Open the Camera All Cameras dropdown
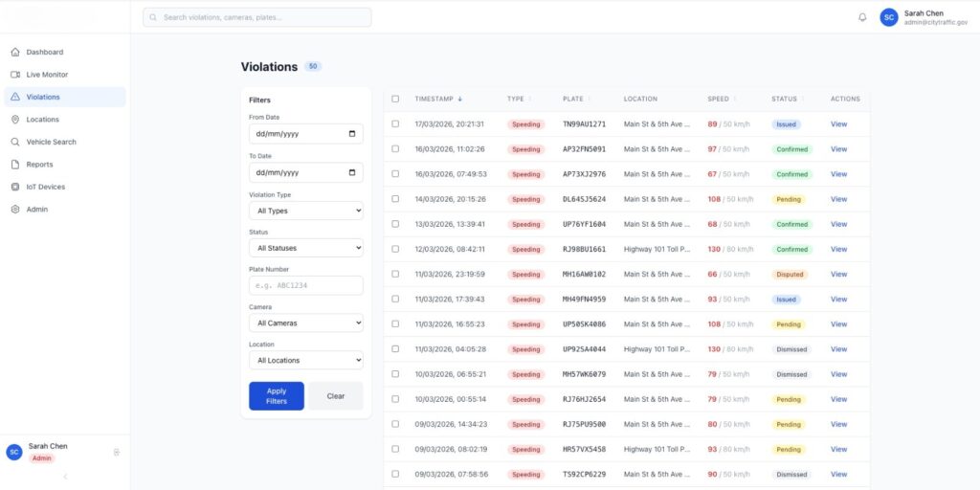 pyautogui.click(x=305, y=323)
